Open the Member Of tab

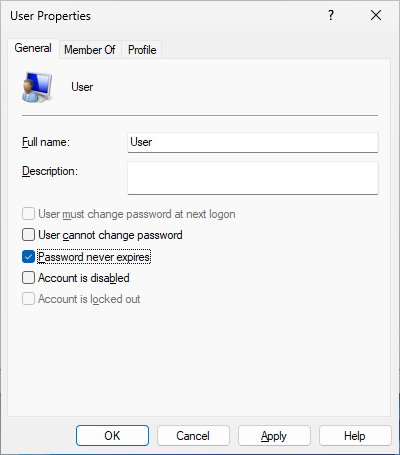[90, 50]
